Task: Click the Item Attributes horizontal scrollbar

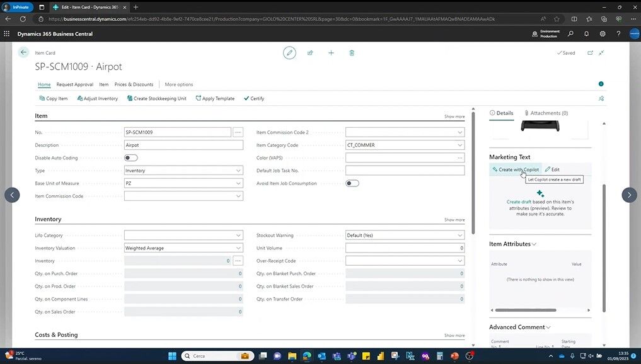Action: click(526, 310)
